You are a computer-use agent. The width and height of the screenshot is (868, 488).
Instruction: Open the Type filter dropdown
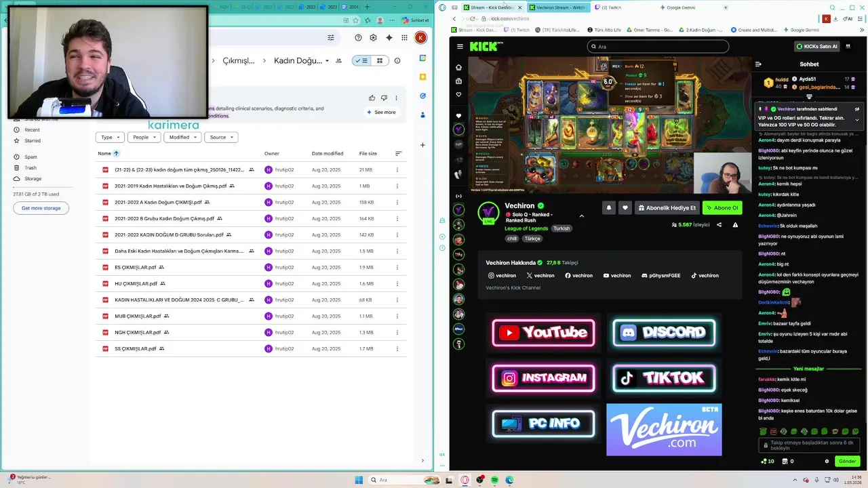pyautogui.click(x=110, y=137)
